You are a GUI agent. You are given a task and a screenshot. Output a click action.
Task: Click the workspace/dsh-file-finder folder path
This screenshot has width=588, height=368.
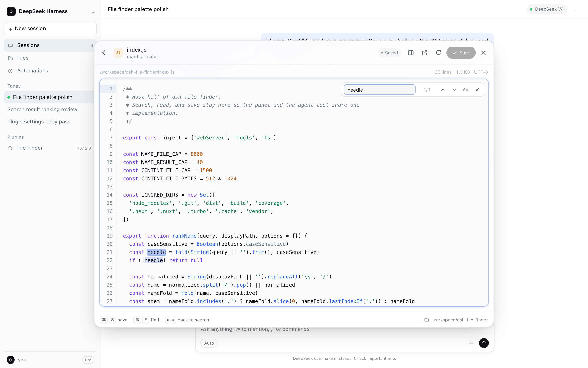tap(456, 320)
